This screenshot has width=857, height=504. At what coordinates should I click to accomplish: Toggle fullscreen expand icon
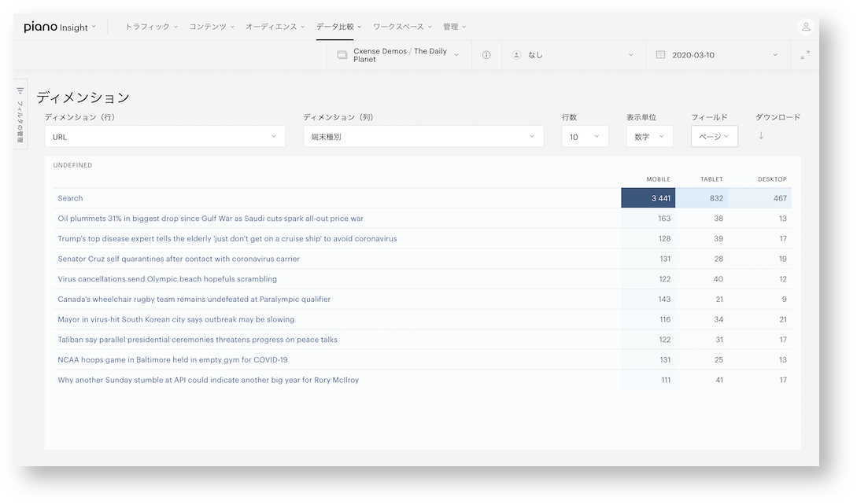[805, 55]
